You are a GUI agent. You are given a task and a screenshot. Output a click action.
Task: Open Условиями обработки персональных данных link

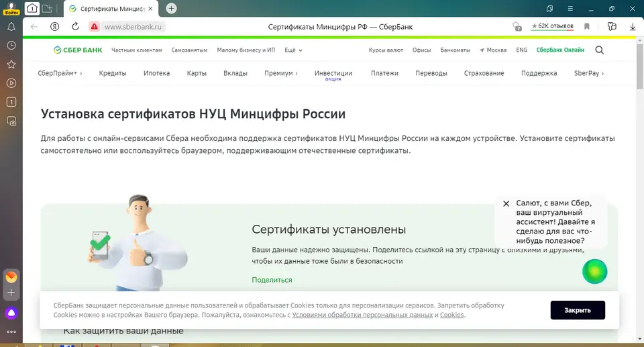point(362,315)
